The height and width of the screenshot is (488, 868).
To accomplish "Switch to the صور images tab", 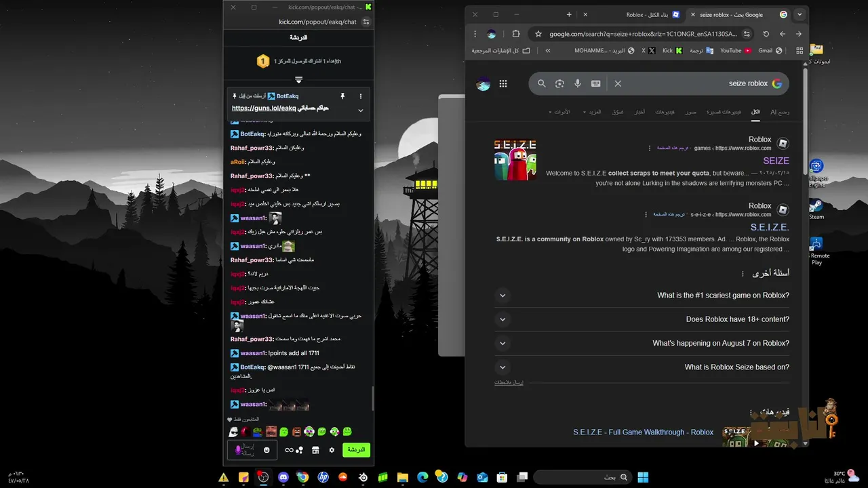I will (690, 112).
